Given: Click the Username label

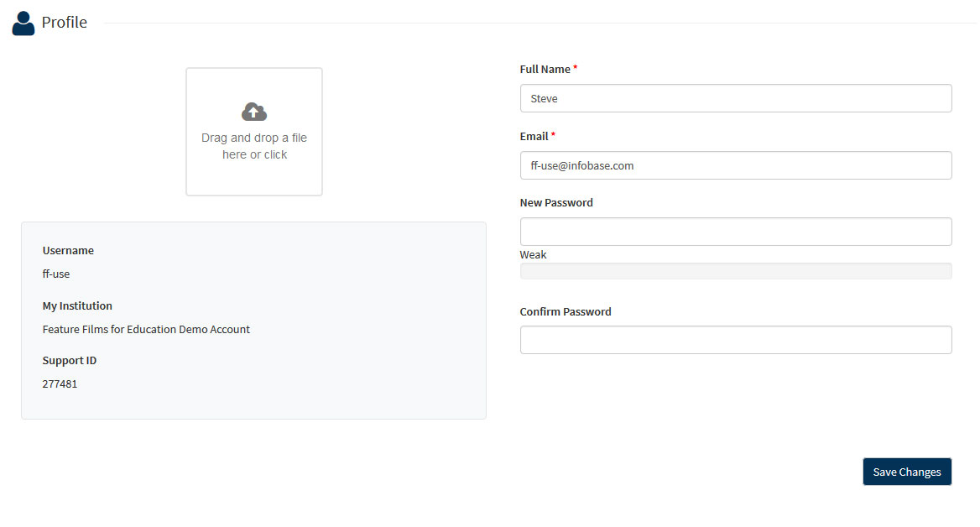Looking at the screenshot, I should [68, 250].
